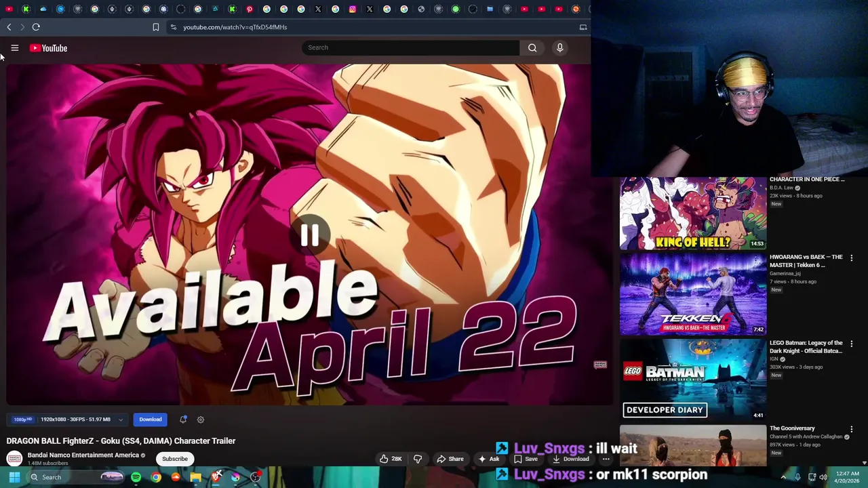Save video to playlist
This screenshot has width=868, height=488.
[x=526, y=459]
